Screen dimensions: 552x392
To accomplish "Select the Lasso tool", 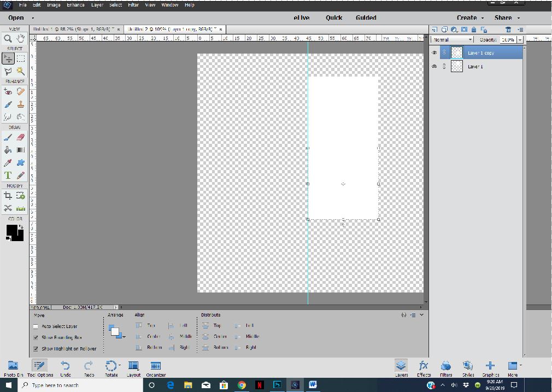I will 8,72.
